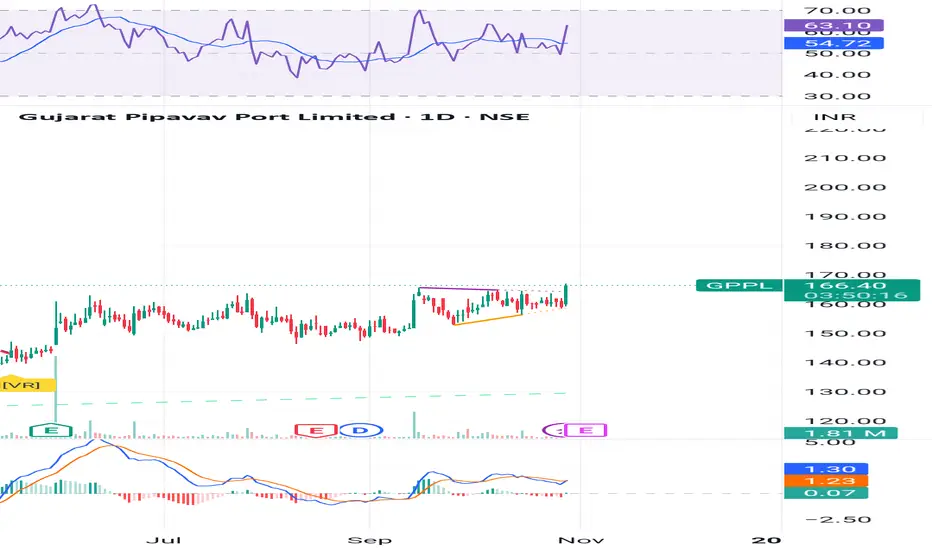Click the 140.00 price scale label

click(x=845, y=363)
